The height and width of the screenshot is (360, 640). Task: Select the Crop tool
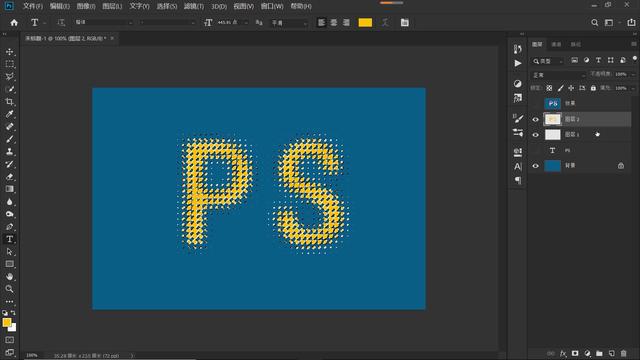[x=9, y=102]
